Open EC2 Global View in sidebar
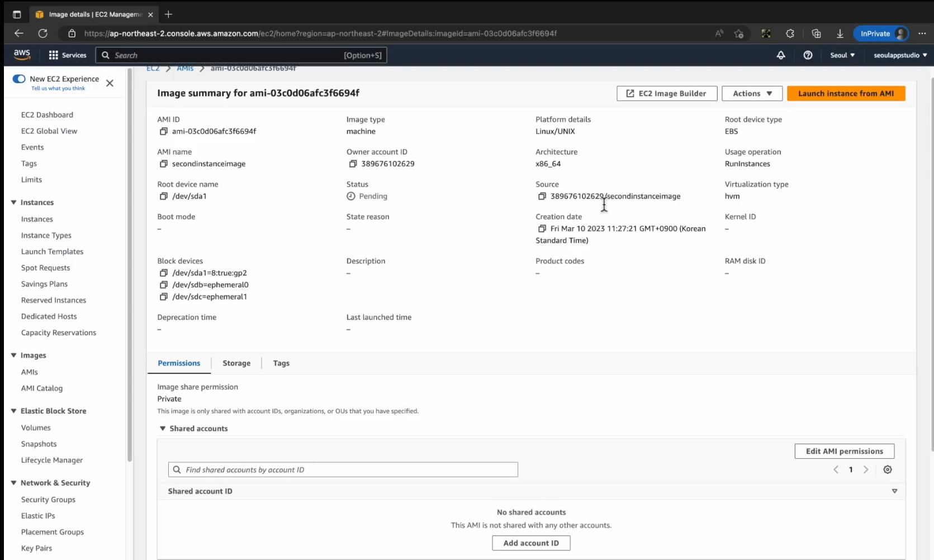The width and height of the screenshot is (934, 560). point(49,131)
